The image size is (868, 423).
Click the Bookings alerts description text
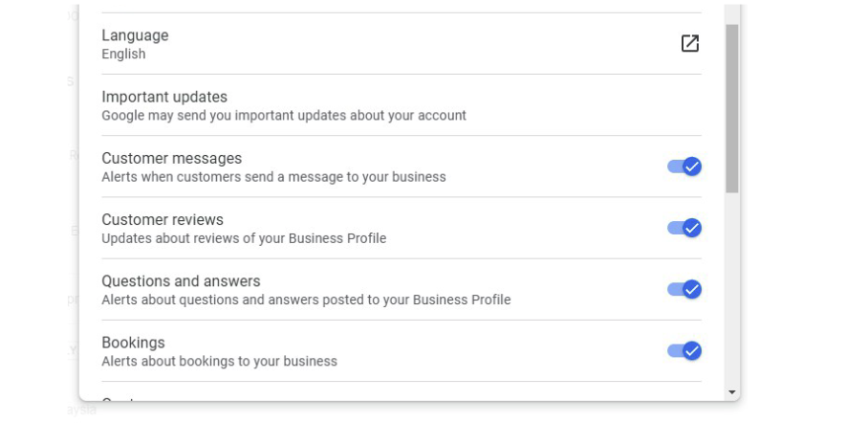click(x=219, y=362)
